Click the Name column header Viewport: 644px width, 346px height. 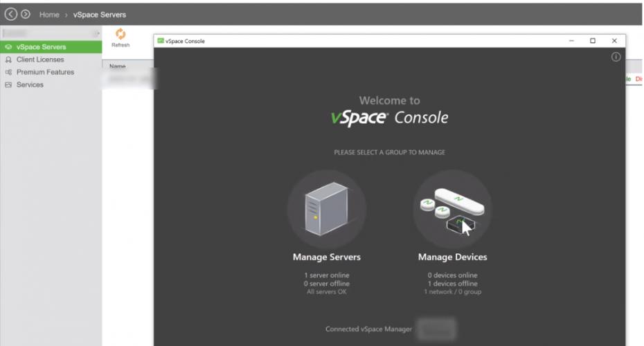coord(118,66)
